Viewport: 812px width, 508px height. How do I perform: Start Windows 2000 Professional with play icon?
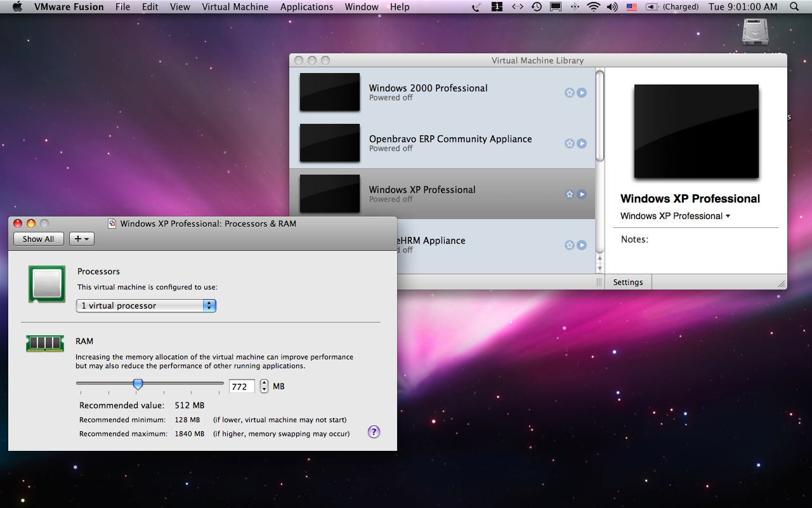point(582,93)
